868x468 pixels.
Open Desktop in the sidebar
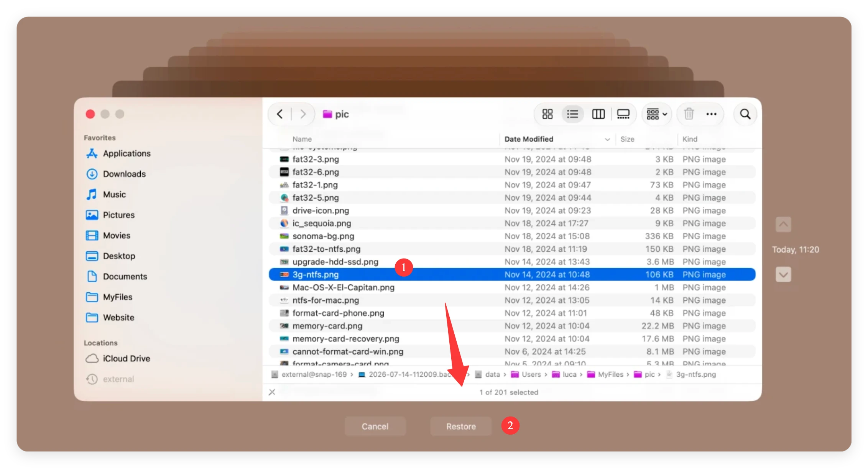click(x=110, y=256)
